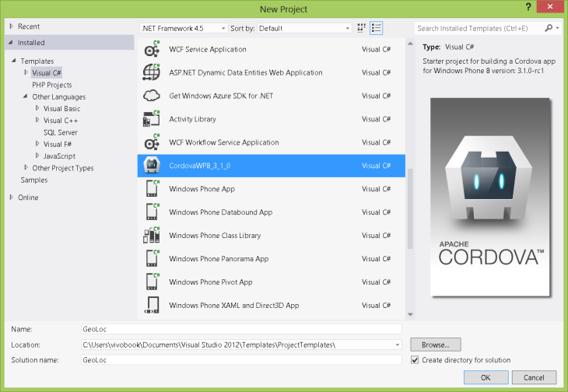This screenshot has height=392, width=568.
Task: Click the template list scroll up arrow
Action: click(x=410, y=44)
